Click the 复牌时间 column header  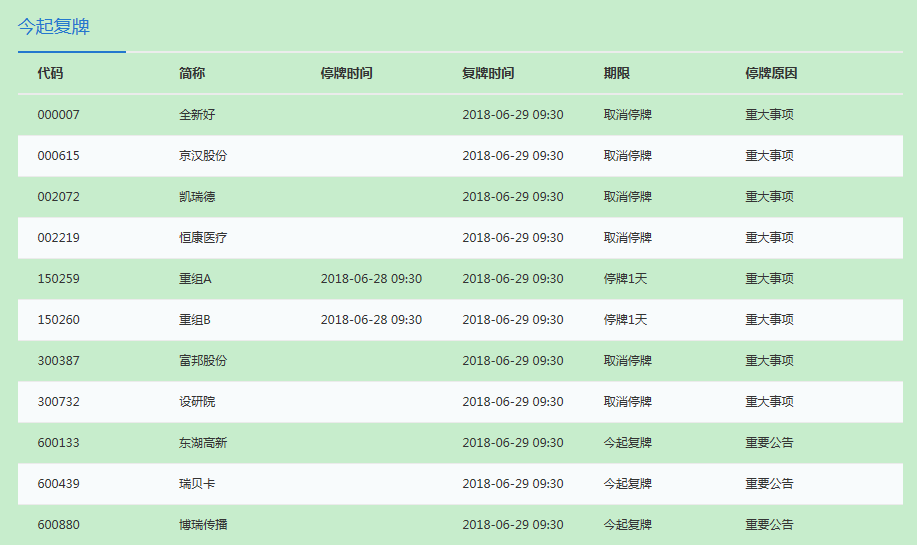coord(488,74)
